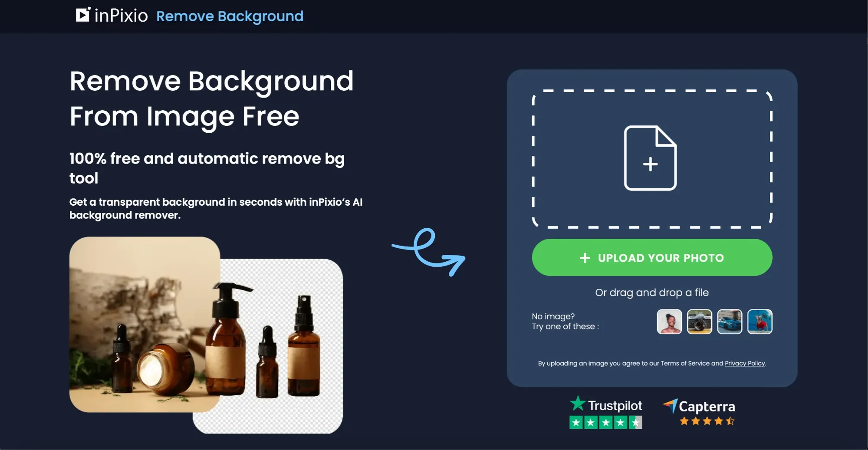Select the camera sample thumbnail
868x450 pixels.
point(700,322)
